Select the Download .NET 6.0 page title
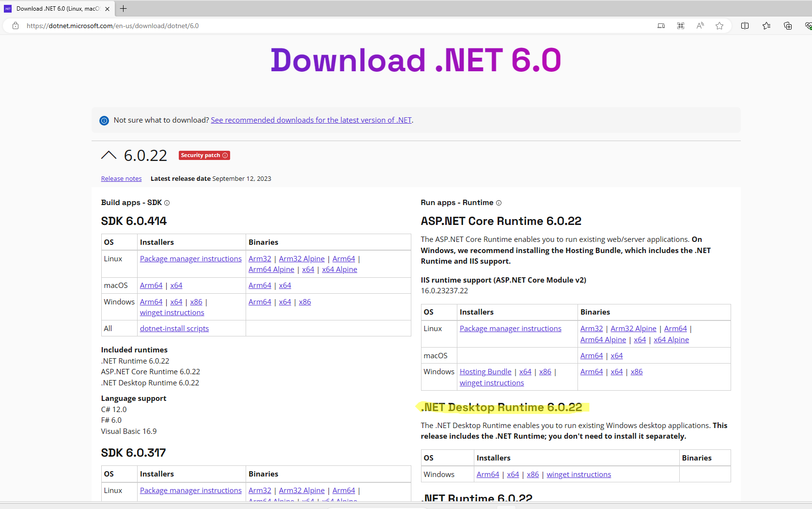 click(x=416, y=61)
